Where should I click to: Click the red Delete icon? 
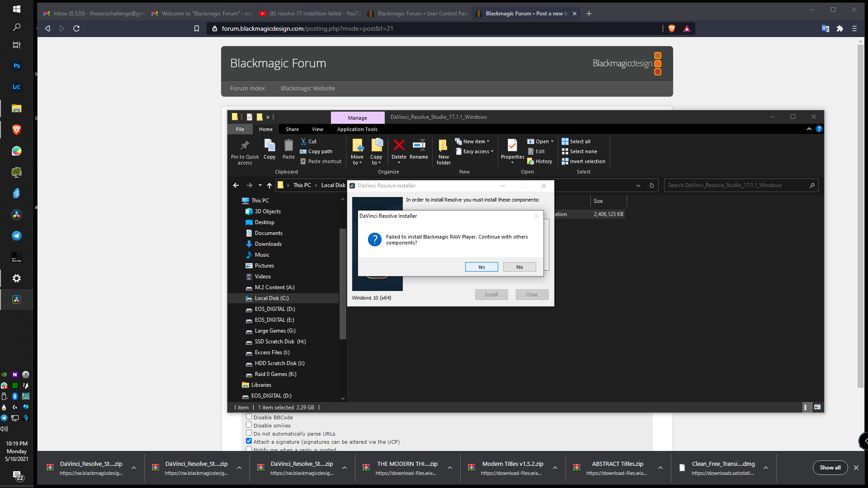399,145
